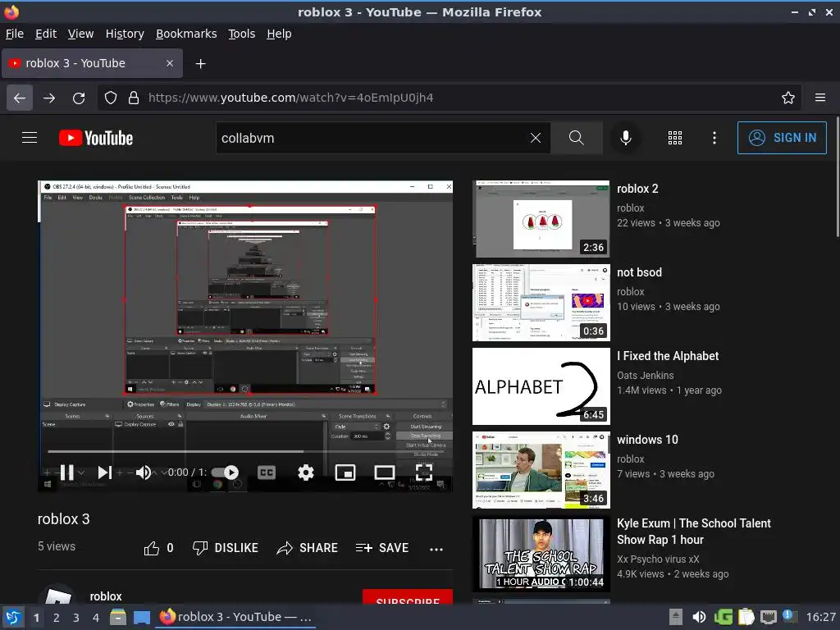Open the I Fixed the Alphabet thumbnail

pyautogui.click(x=541, y=386)
